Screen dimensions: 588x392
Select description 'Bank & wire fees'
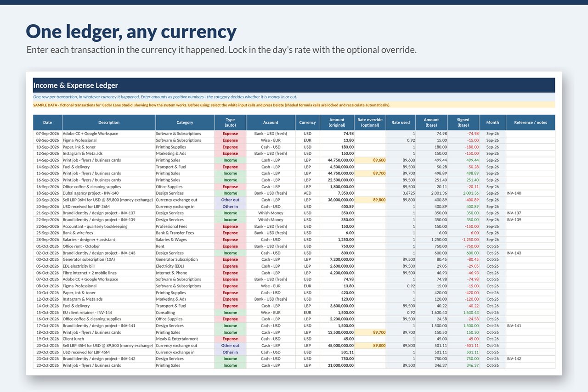point(109,233)
